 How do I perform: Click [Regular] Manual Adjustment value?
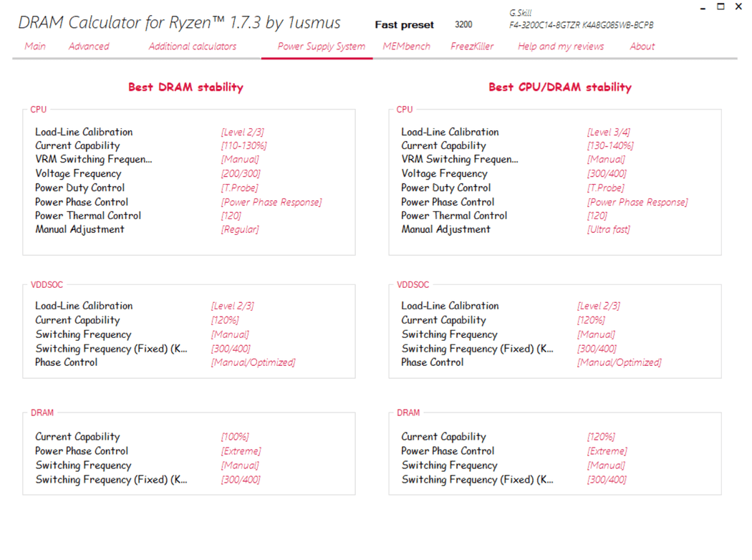coord(240,230)
